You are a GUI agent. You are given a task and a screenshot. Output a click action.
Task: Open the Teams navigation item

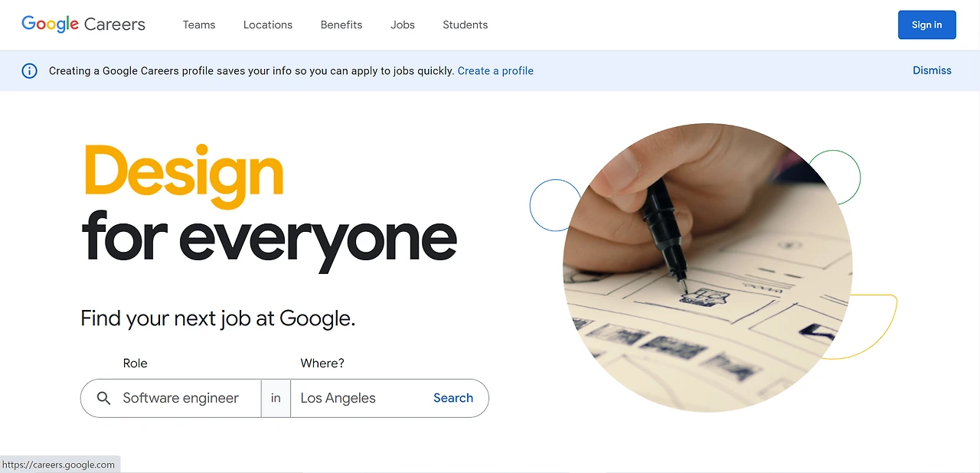[x=199, y=24]
